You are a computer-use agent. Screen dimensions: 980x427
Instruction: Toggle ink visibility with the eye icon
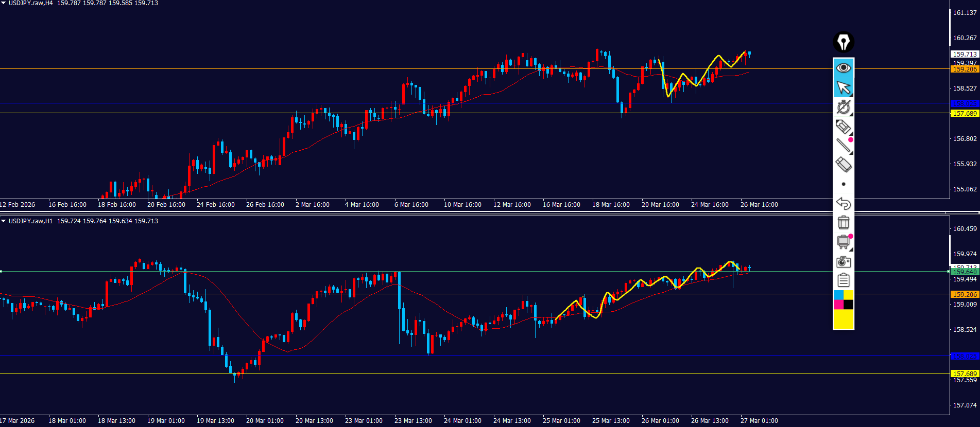point(843,68)
